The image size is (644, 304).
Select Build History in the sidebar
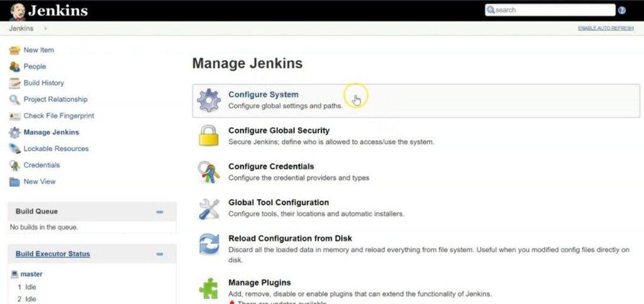point(43,83)
